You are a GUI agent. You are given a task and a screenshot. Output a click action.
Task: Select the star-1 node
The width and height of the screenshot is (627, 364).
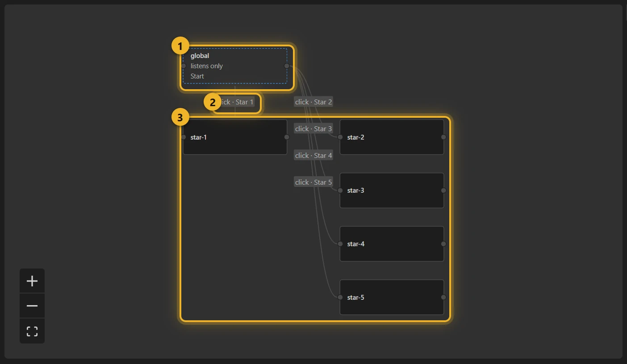coord(235,137)
